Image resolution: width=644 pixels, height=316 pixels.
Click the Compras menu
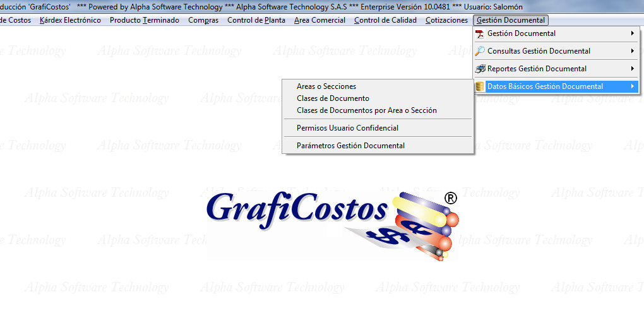(203, 20)
